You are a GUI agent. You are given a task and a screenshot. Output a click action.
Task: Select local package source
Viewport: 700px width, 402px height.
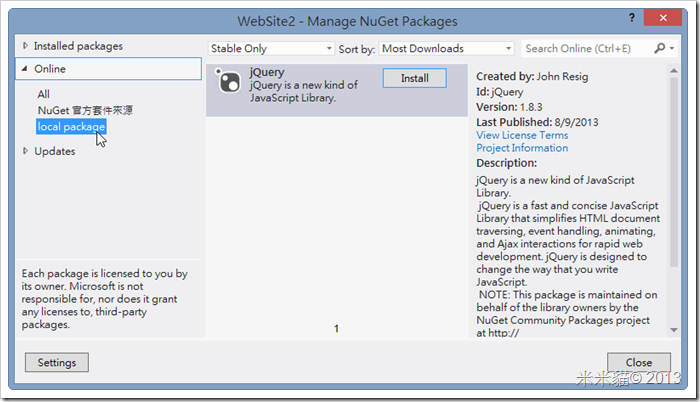tap(71, 126)
